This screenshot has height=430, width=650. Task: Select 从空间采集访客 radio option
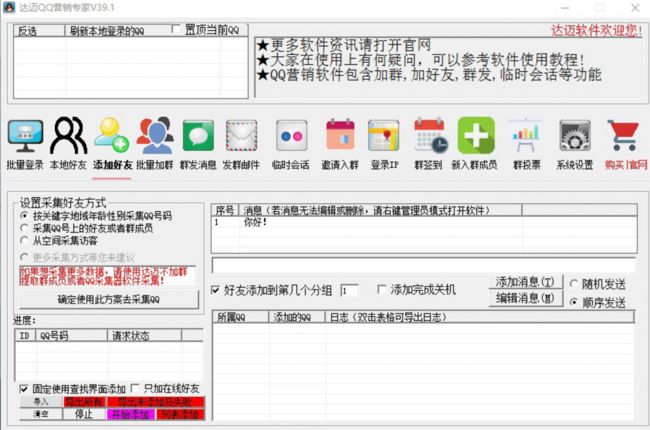coord(24,240)
